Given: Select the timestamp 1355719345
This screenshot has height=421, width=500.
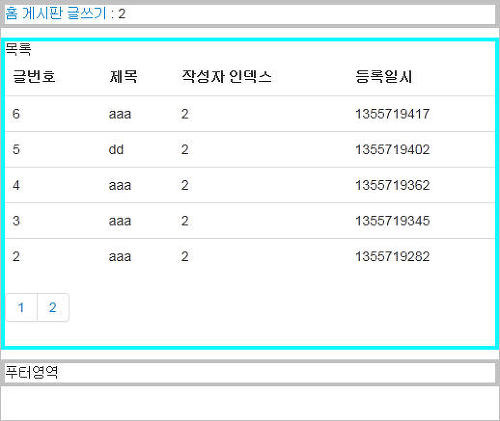Looking at the screenshot, I should pyautogui.click(x=392, y=221).
